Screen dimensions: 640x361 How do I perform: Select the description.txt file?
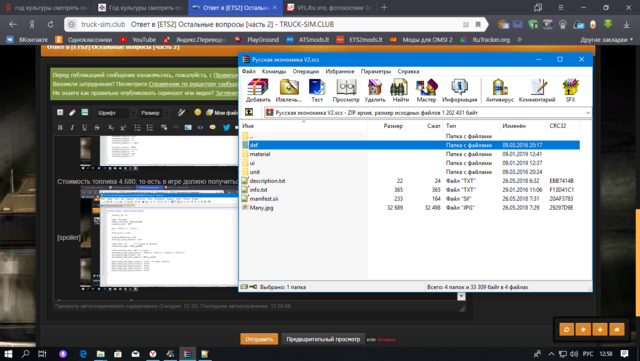411,180
